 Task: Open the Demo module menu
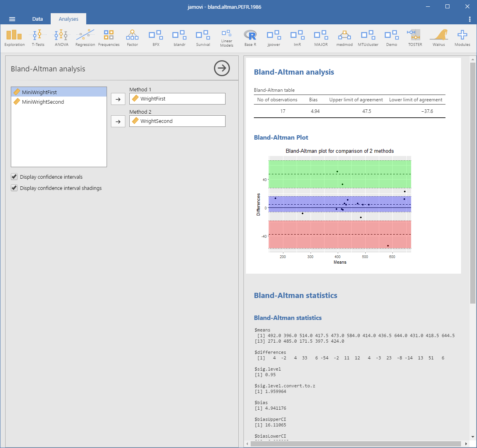coord(392,38)
